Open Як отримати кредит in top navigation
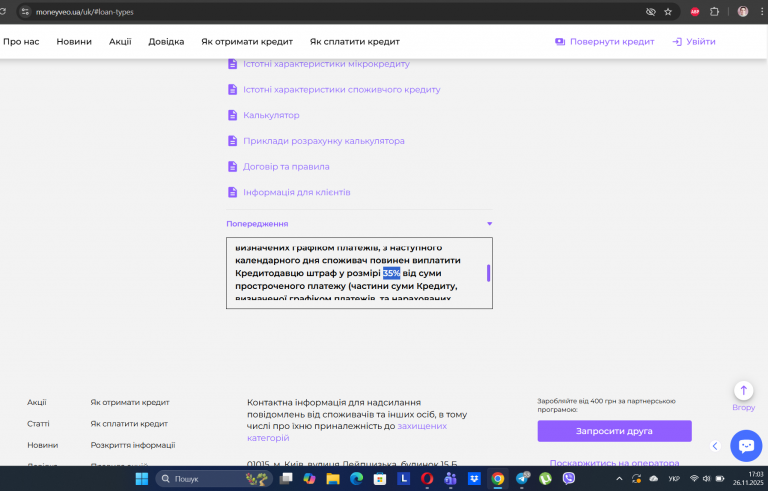The image size is (768, 491). click(x=247, y=42)
